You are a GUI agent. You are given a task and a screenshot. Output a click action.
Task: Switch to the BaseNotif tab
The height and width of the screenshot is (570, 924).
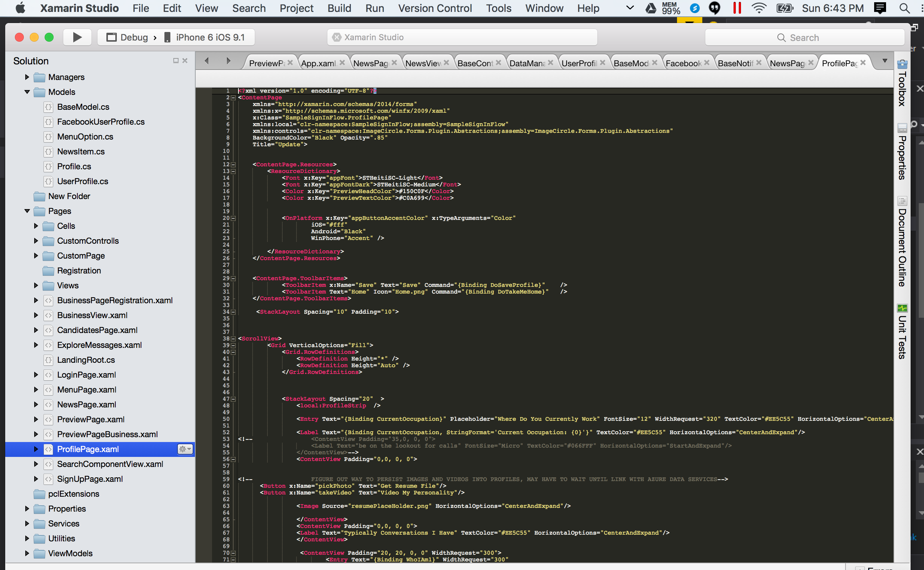pos(735,63)
